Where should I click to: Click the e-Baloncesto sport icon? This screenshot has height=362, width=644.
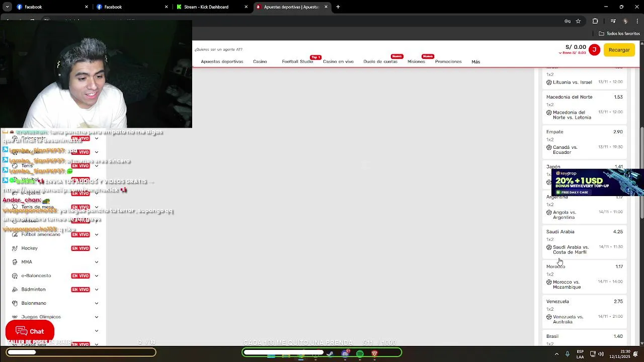(x=15, y=276)
